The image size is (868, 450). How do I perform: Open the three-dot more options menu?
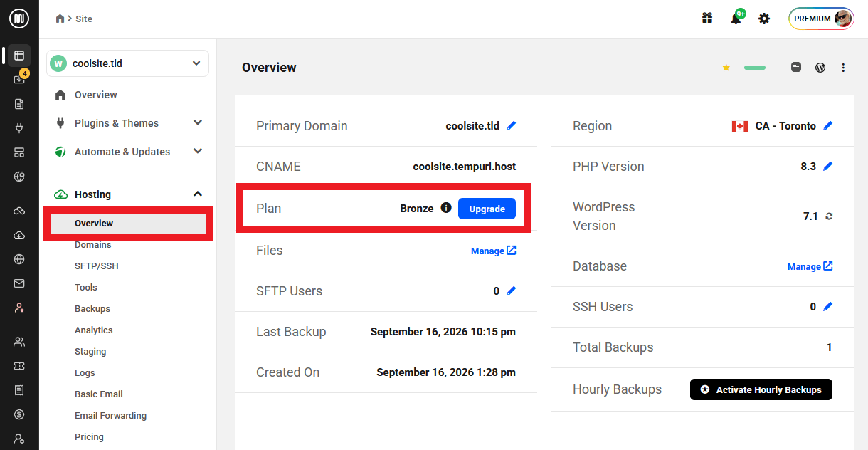pyautogui.click(x=844, y=68)
